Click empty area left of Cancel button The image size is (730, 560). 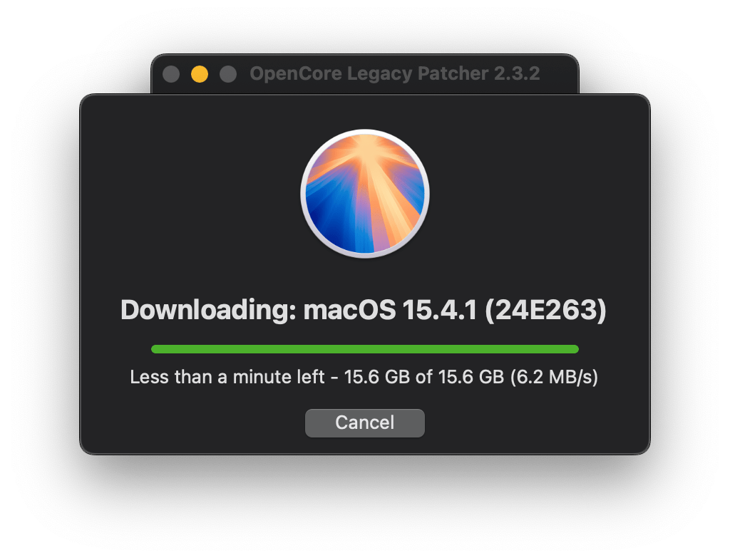tap(214, 422)
